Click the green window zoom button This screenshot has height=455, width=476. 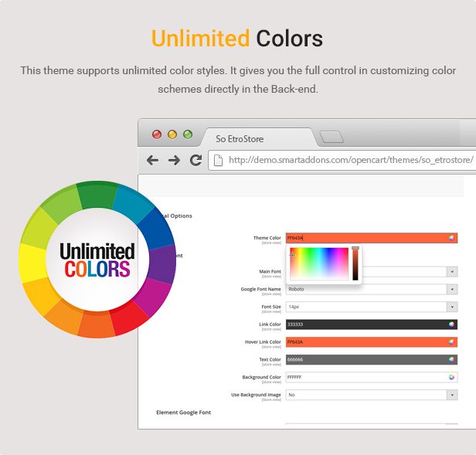coord(188,134)
